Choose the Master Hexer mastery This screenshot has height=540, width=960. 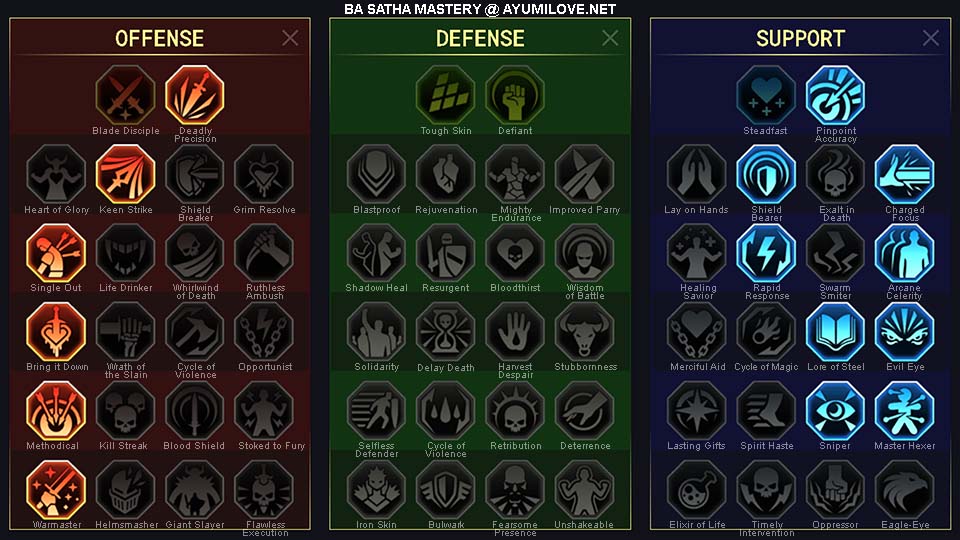pos(904,411)
